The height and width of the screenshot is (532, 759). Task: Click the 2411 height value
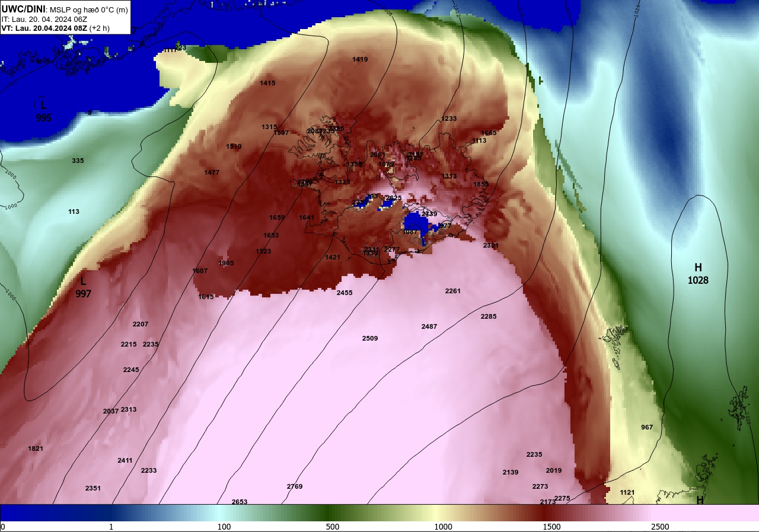pyautogui.click(x=125, y=460)
